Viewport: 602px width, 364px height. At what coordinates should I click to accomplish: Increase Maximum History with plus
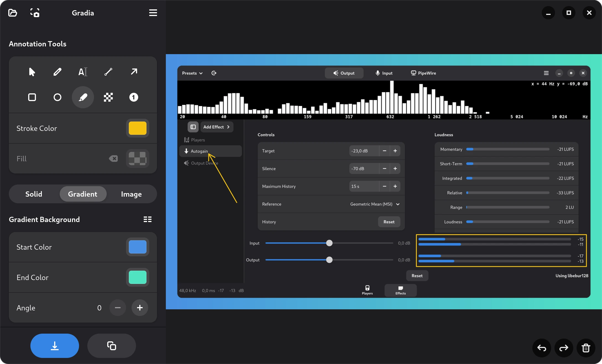coord(395,186)
